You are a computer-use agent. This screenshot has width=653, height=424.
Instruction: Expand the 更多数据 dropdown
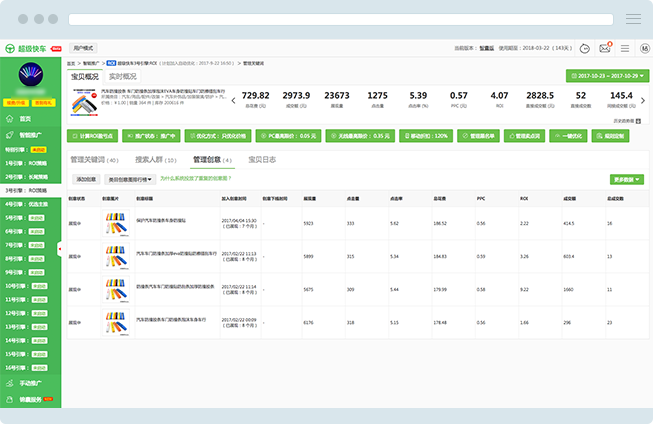(626, 179)
